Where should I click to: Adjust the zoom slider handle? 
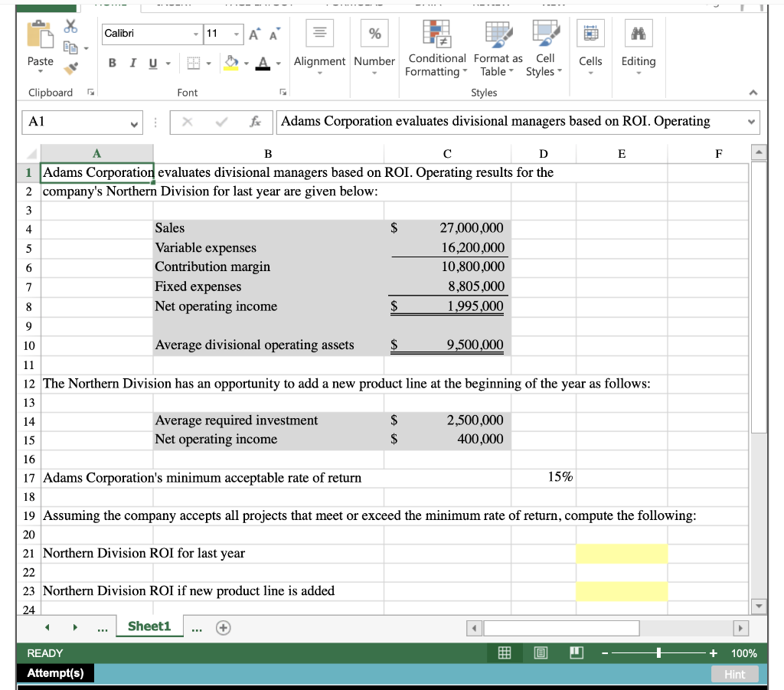(658, 653)
